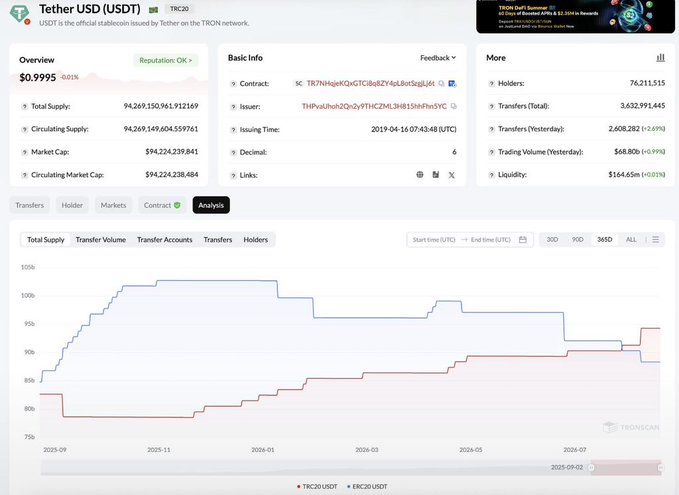Open the X (Twitter) link icon
The height and width of the screenshot is (495, 679).
point(452,175)
